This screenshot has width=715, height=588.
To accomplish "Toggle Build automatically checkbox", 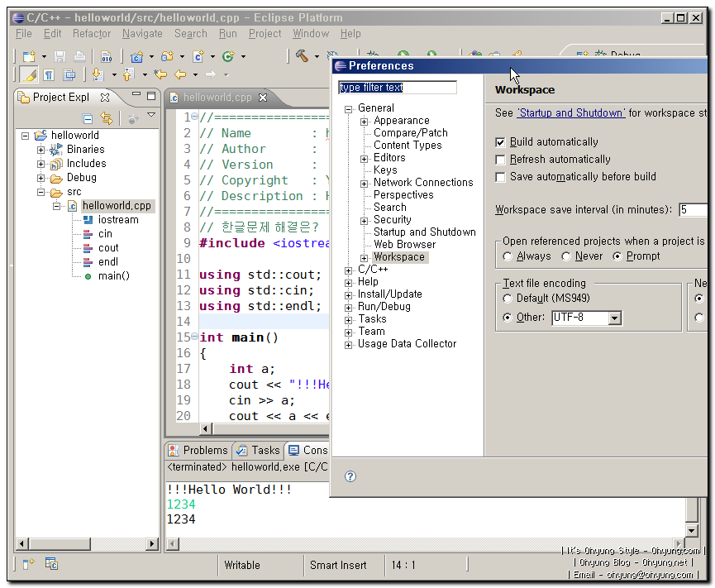I will (500, 142).
